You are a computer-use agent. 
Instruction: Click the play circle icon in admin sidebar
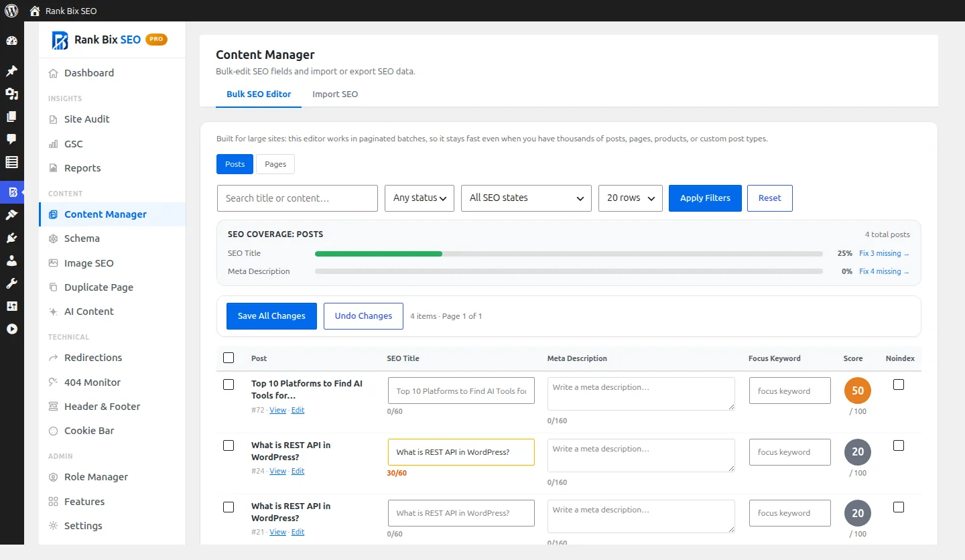pyautogui.click(x=11, y=329)
